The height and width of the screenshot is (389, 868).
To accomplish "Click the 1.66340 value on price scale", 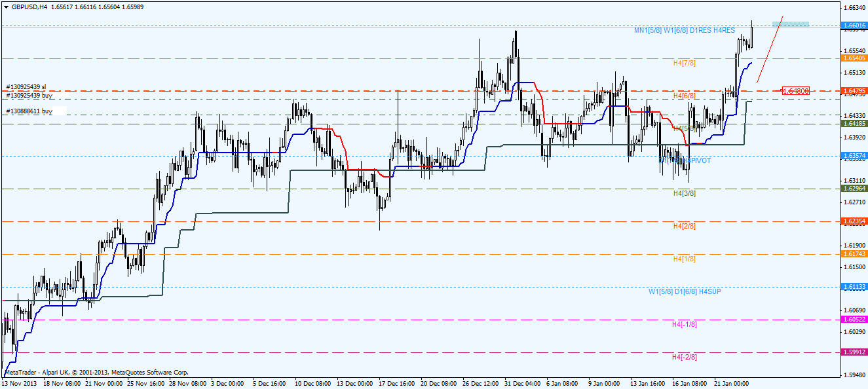I will 854,8.
